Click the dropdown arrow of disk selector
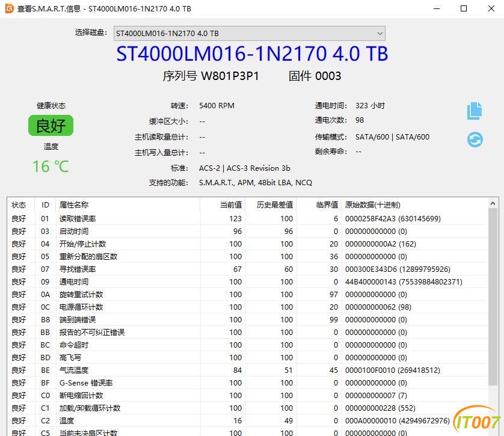The width and height of the screenshot is (504, 436). click(x=380, y=34)
